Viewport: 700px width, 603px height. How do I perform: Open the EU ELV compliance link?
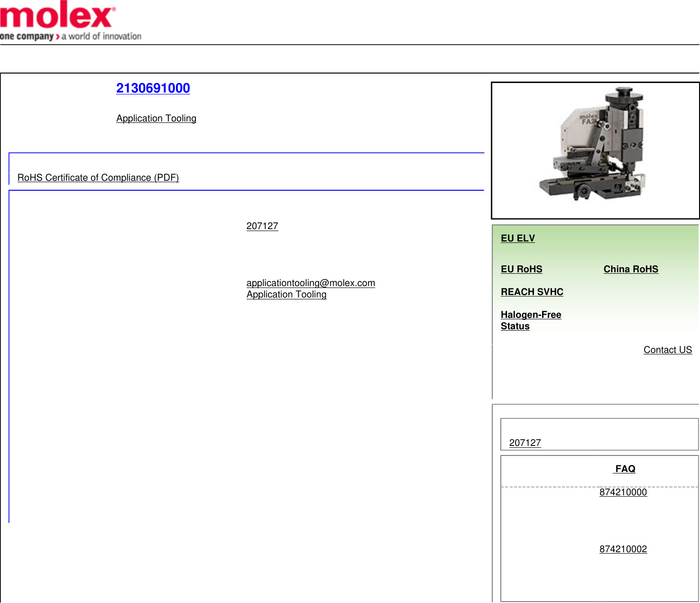point(517,238)
